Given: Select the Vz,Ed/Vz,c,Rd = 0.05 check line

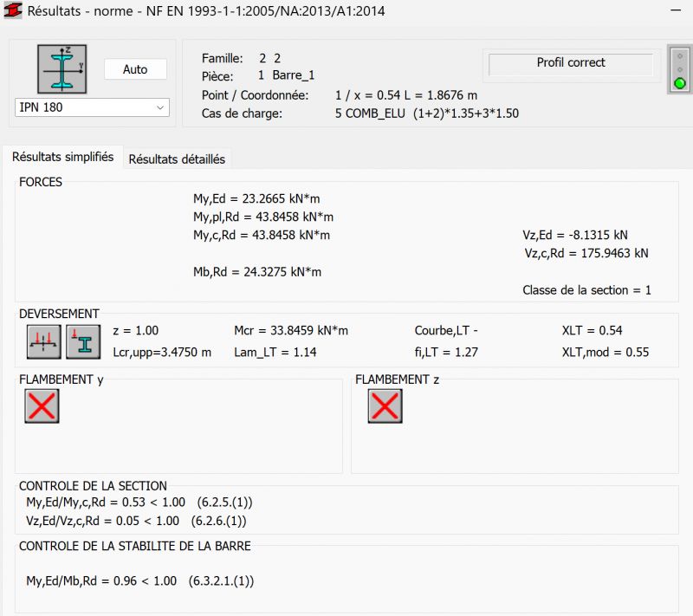Looking at the screenshot, I should [136, 521].
